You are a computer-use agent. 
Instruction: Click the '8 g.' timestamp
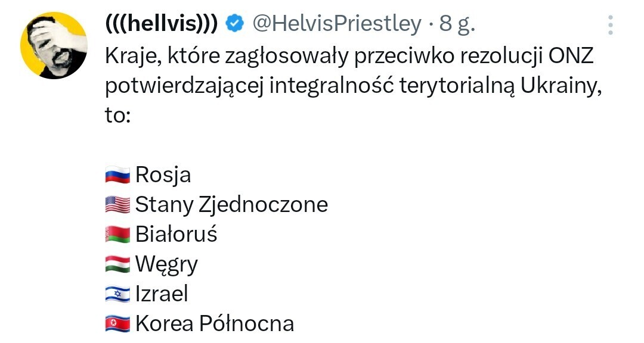click(x=457, y=24)
